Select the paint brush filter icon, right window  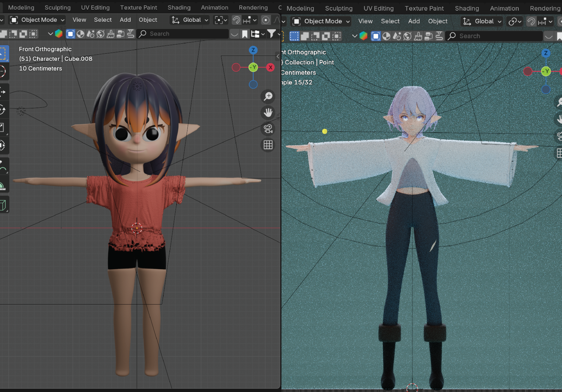418,36
